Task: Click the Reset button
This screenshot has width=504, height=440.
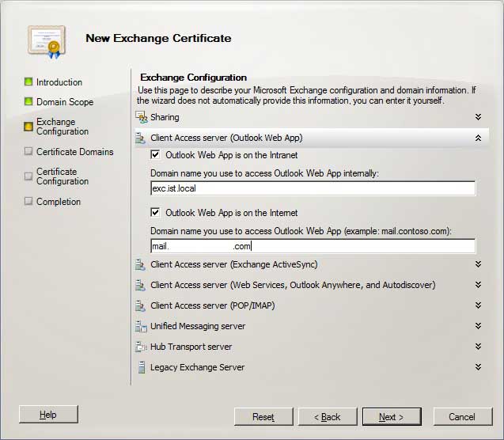Action: pyautogui.click(x=263, y=417)
